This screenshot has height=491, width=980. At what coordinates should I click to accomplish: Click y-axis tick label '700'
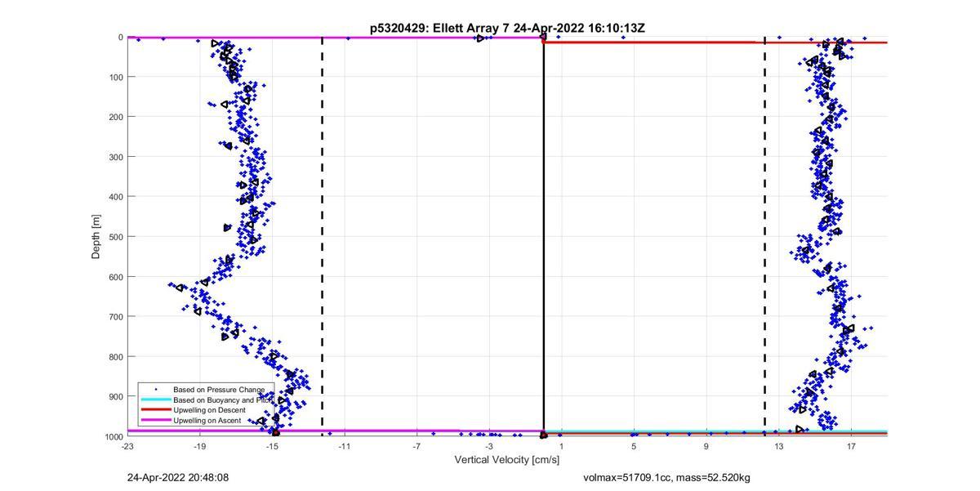coord(116,317)
